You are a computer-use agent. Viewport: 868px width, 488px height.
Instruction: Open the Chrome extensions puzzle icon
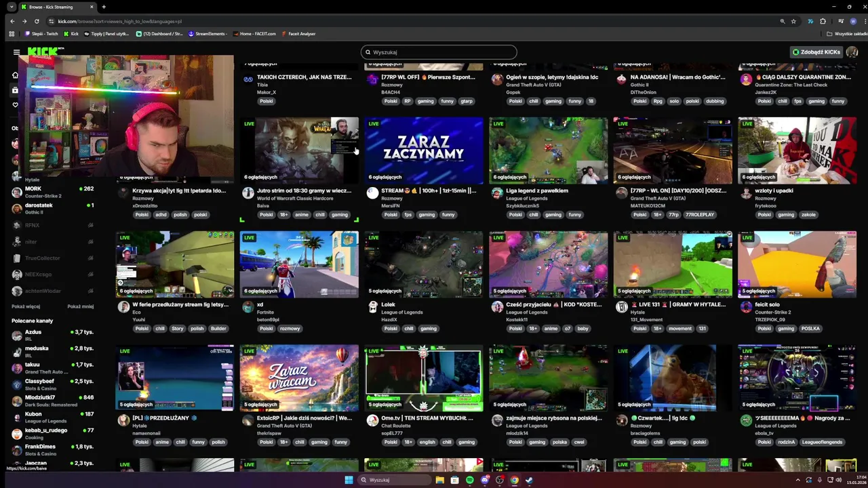point(823,21)
